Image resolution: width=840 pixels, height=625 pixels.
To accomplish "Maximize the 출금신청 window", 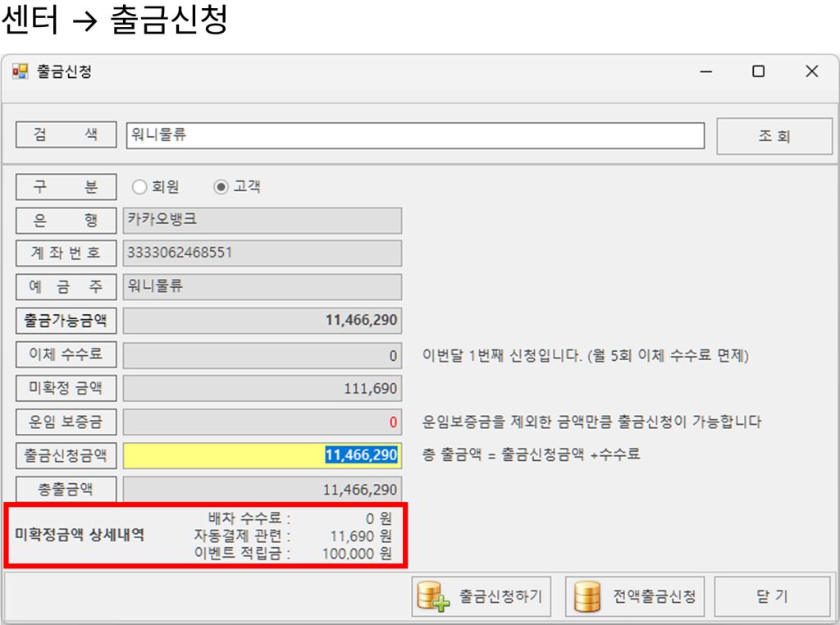I will click(758, 72).
